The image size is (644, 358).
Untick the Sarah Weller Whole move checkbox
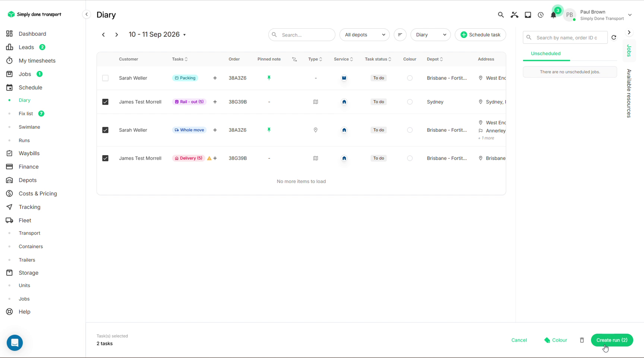tap(105, 130)
